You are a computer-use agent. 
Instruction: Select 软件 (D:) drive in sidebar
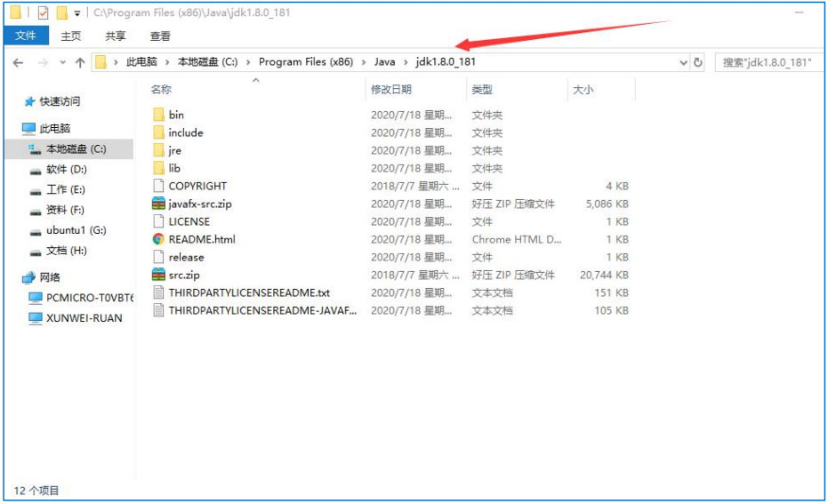pos(66,170)
